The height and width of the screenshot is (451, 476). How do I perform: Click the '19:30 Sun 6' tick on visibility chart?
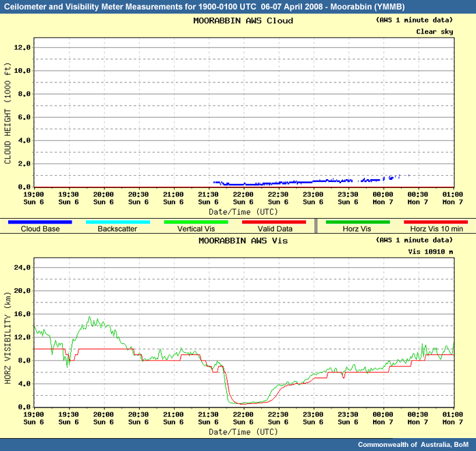pos(69,418)
